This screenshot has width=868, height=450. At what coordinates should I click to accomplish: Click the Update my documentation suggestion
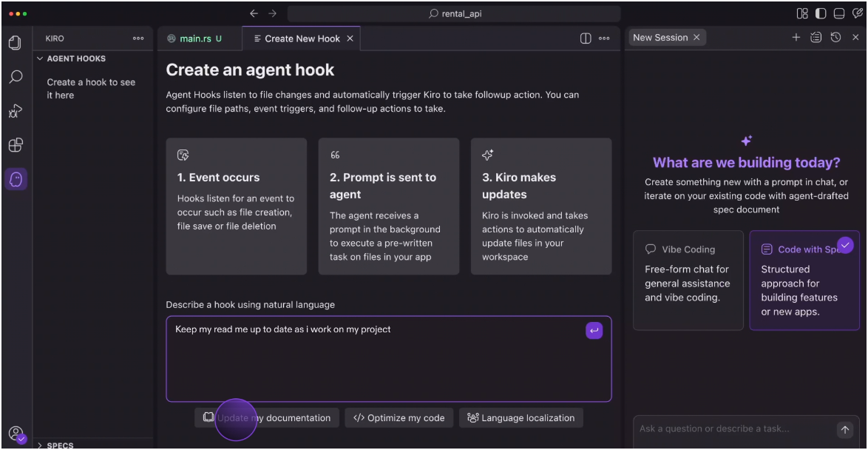click(266, 418)
